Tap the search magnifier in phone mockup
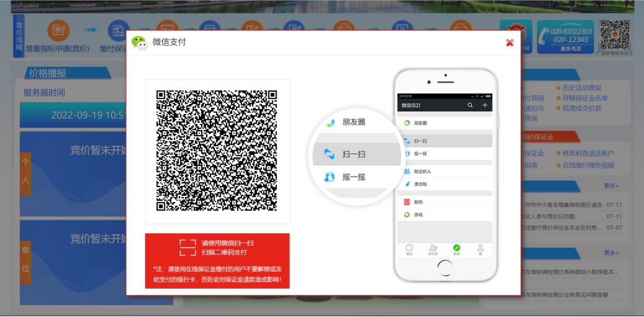The image size is (644, 317). 470,105
